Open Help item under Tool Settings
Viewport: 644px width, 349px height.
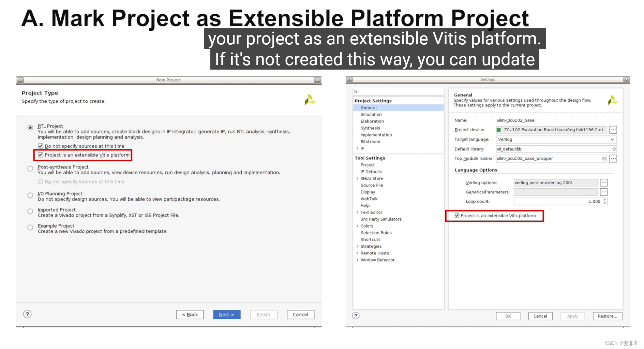pos(365,205)
